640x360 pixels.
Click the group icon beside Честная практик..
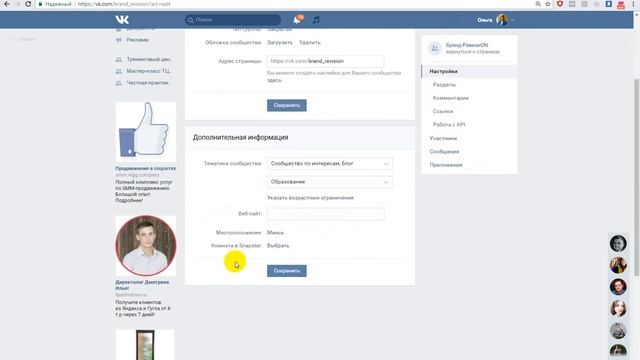(x=119, y=83)
